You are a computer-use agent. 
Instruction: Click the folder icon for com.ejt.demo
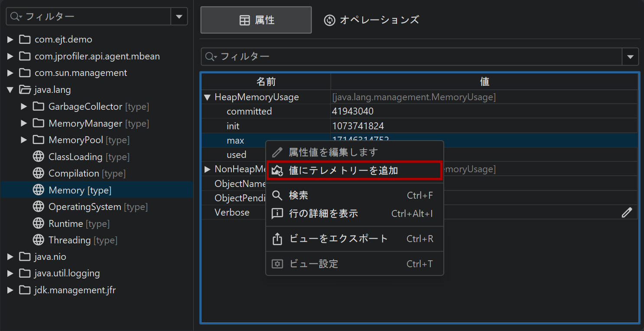tap(25, 39)
